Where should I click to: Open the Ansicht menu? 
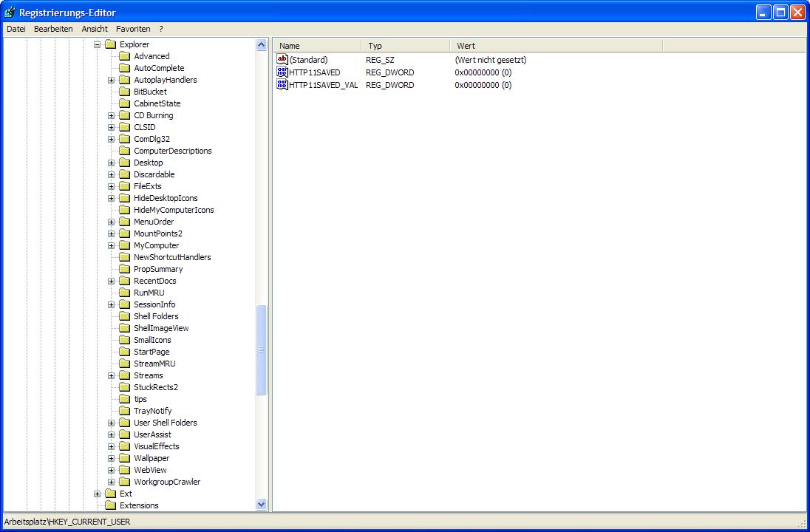click(95, 29)
